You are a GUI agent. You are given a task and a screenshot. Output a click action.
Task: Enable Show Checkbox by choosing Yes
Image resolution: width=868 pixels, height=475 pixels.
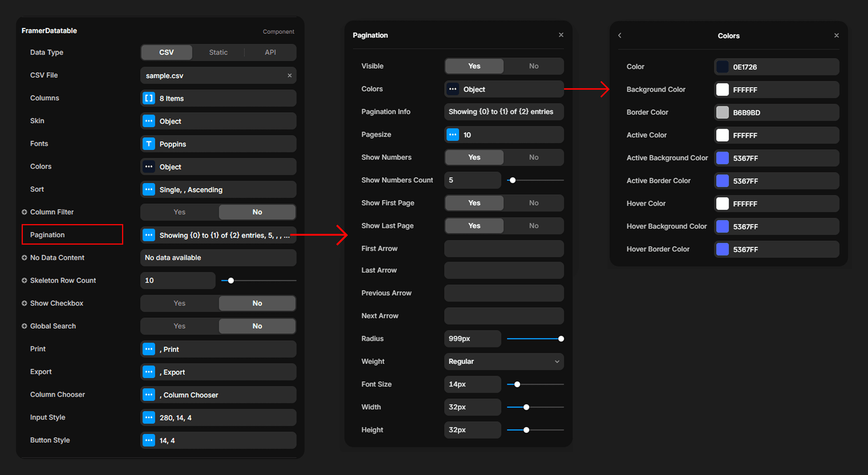click(179, 303)
